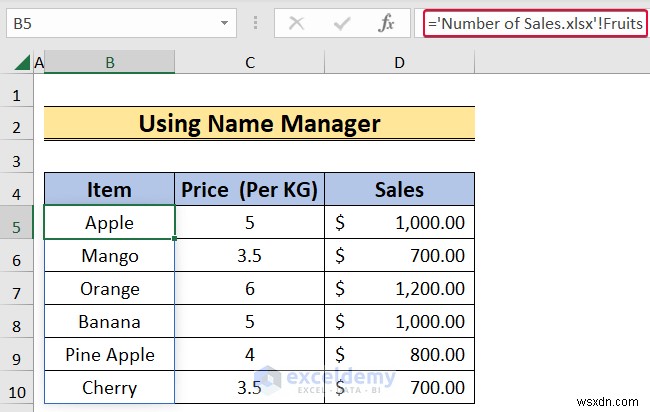The image size is (650, 412).
Task: Click the formula bar with 'Number of Sales.xlsx'!Fruits
Action: (x=535, y=23)
